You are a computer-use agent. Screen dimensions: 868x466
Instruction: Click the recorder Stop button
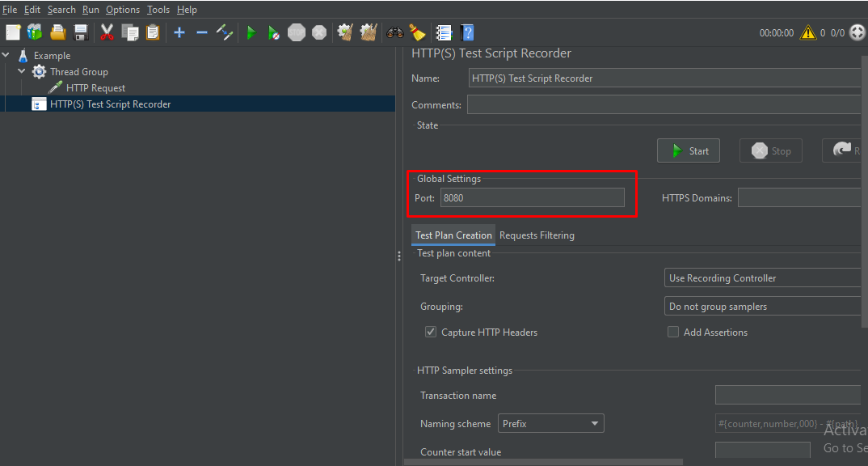771,150
